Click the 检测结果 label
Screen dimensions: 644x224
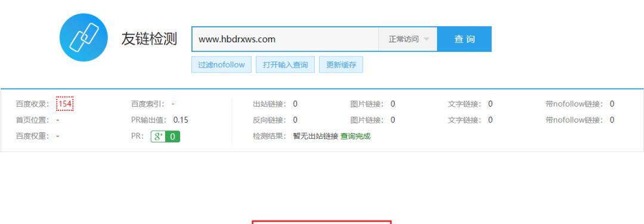[x=270, y=136]
